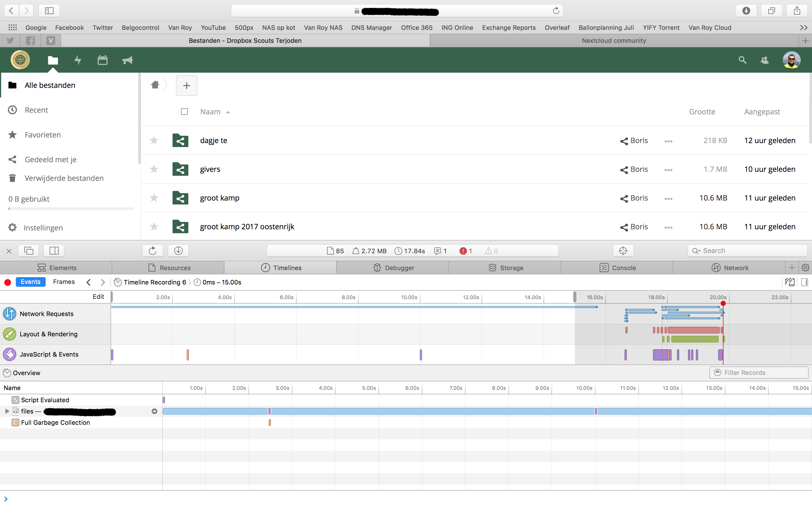Image resolution: width=812 pixels, height=507 pixels.
Task: Open the new file plus dropdown
Action: click(x=187, y=86)
